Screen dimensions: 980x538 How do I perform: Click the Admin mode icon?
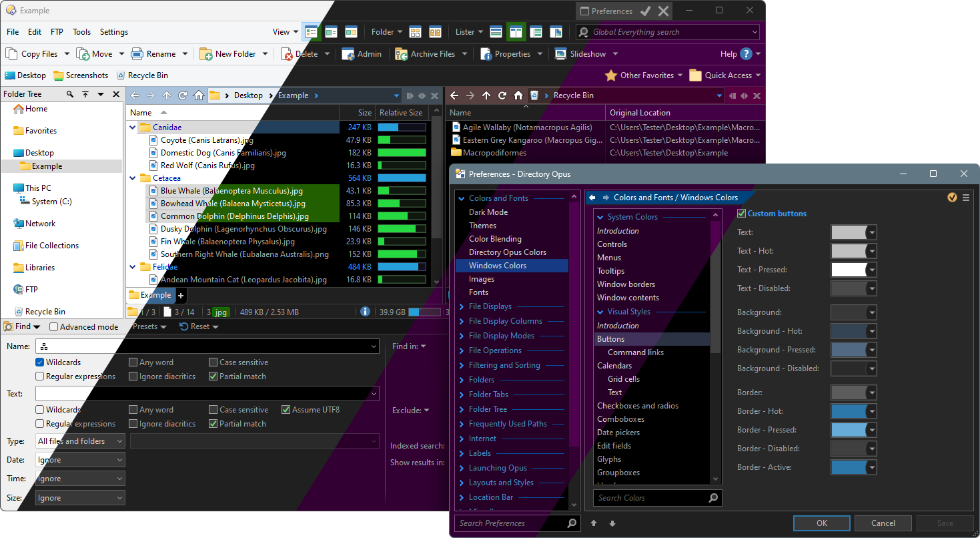pos(348,54)
